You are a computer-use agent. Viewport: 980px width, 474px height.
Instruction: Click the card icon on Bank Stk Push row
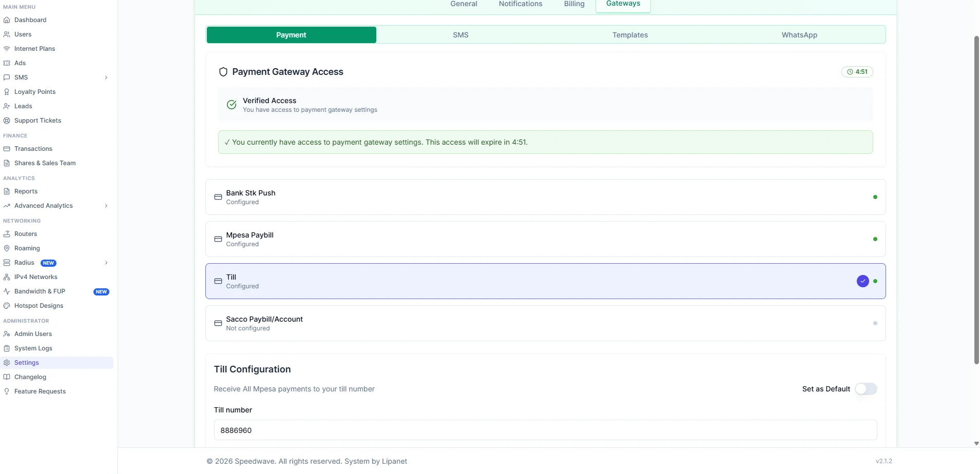(x=218, y=197)
